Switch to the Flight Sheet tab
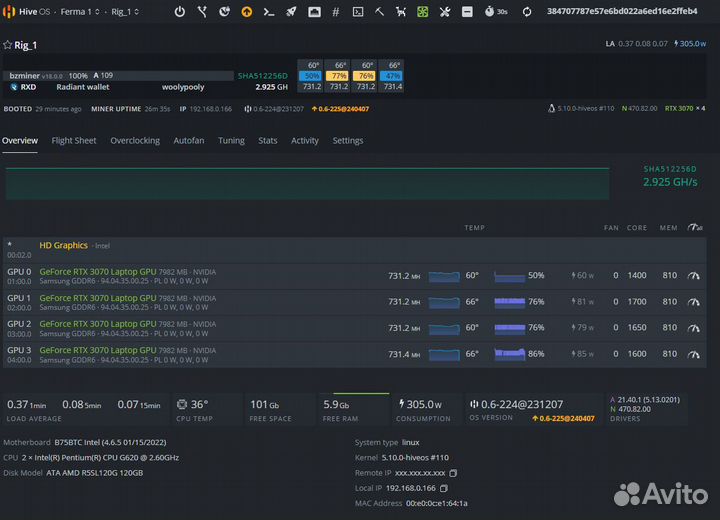Screen dimensions: 720x520 click(x=74, y=141)
